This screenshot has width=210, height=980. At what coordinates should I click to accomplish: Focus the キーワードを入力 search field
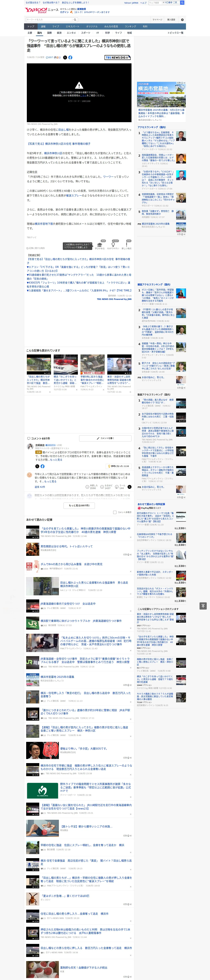[49, 20]
